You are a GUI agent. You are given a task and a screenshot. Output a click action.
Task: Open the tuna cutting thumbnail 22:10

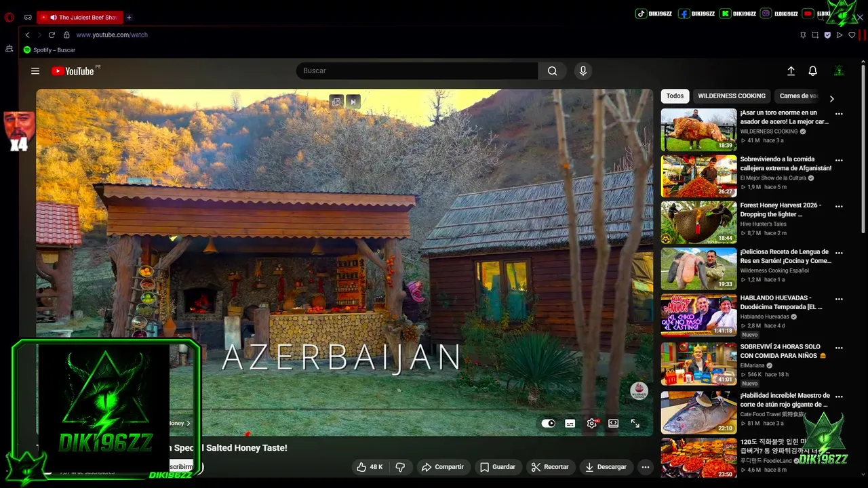698,412
